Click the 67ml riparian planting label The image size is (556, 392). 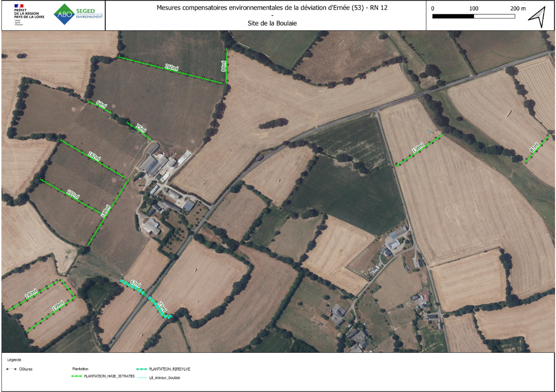click(x=134, y=285)
